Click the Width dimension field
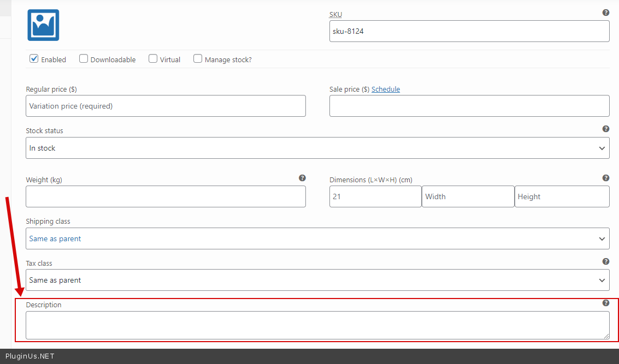The image size is (619, 364). pos(468,196)
